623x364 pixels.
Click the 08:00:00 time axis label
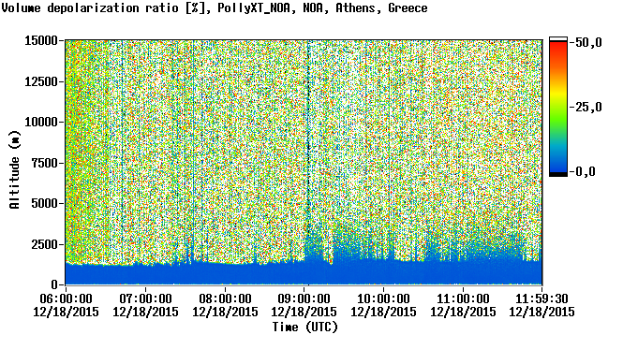point(225,298)
